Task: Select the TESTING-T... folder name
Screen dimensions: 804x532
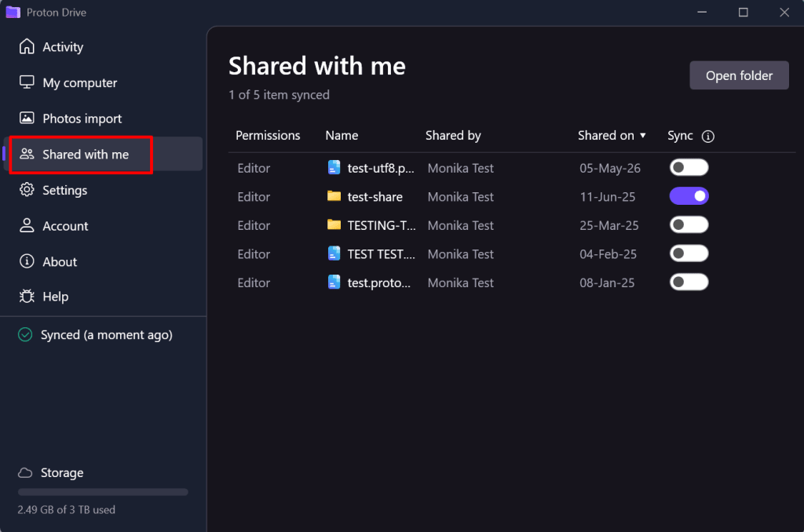Action: tap(382, 225)
